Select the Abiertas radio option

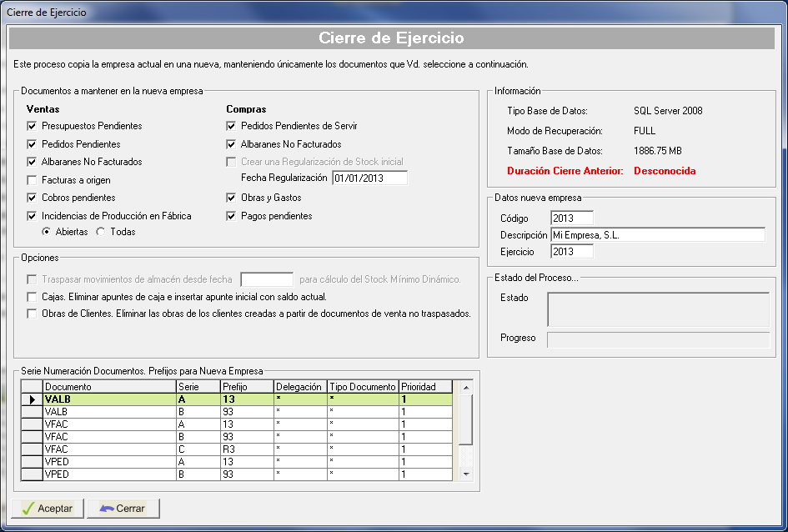click(x=47, y=232)
